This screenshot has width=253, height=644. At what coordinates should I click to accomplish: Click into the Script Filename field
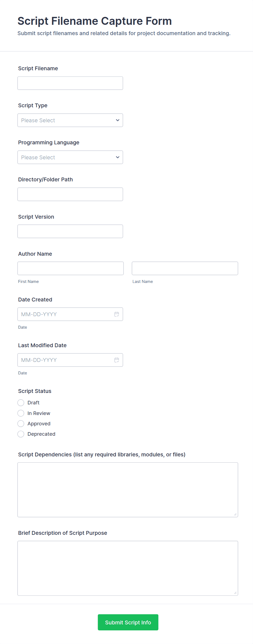tap(70, 83)
